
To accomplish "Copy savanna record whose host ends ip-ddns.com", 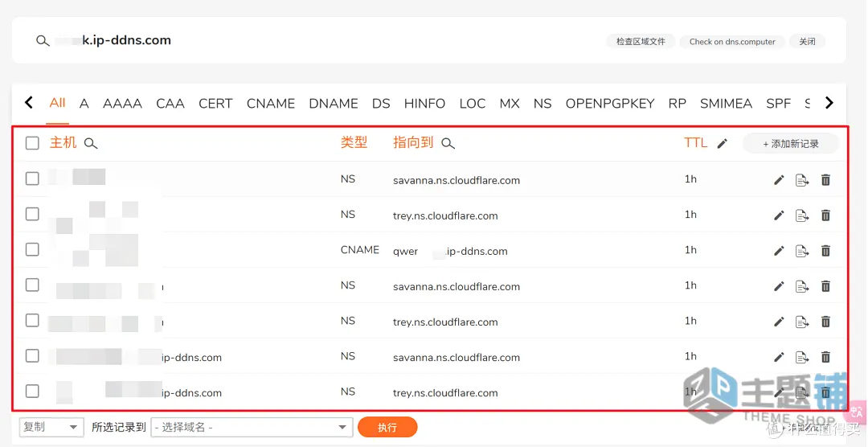I will tap(801, 357).
